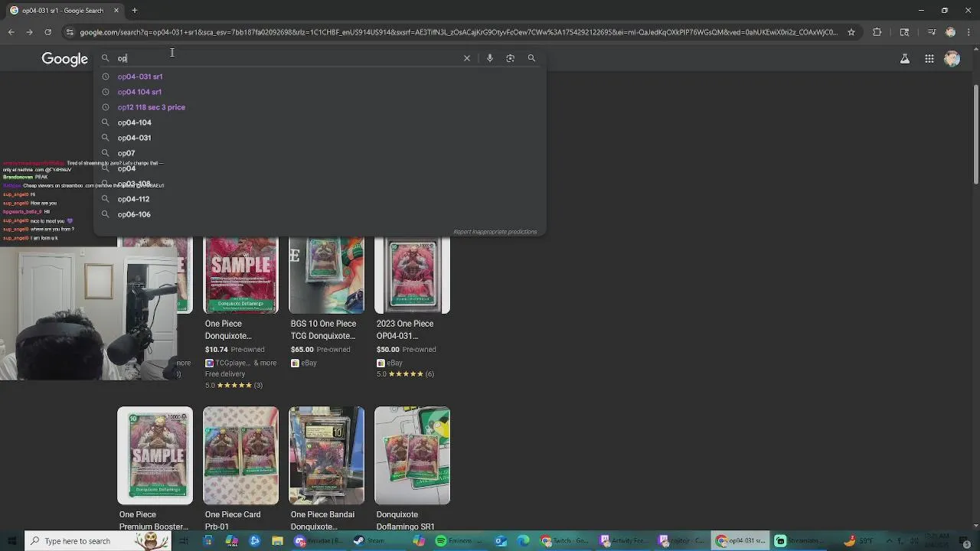Choose suggestion op04-104
Image resolution: width=980 pixels, height=551 pixels.
135,122
